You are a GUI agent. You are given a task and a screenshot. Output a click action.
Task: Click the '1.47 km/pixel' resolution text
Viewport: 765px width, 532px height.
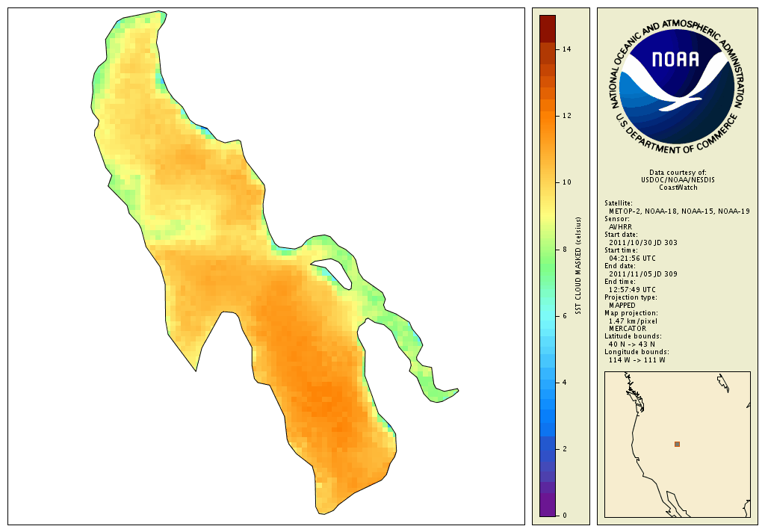(633, 321)
